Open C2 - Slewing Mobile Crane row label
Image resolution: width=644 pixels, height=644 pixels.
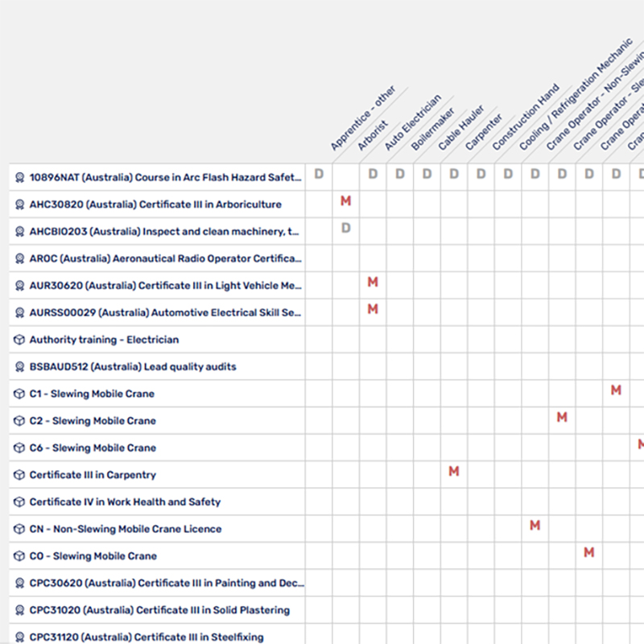pyautogui.click(x=93, y=421)
